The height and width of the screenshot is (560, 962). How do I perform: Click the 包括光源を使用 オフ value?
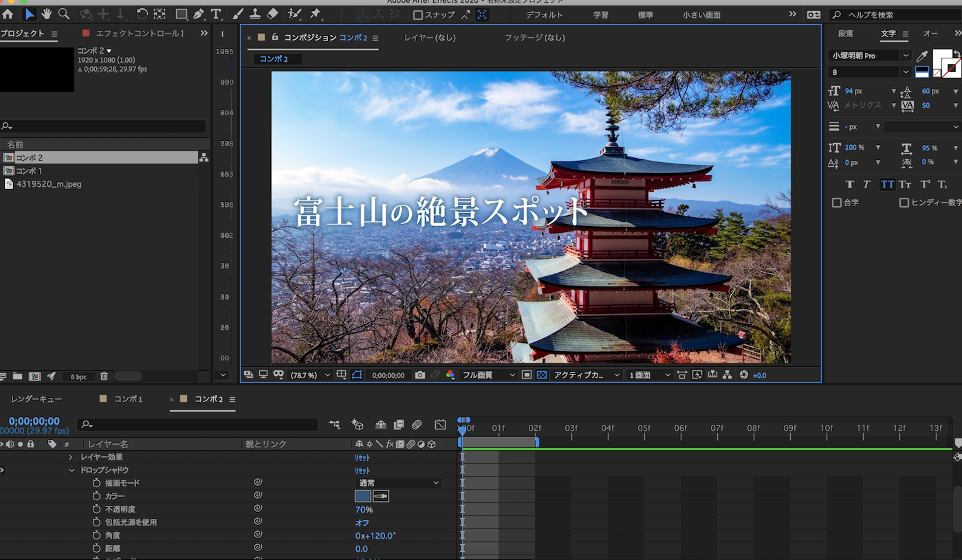[362, 523]
